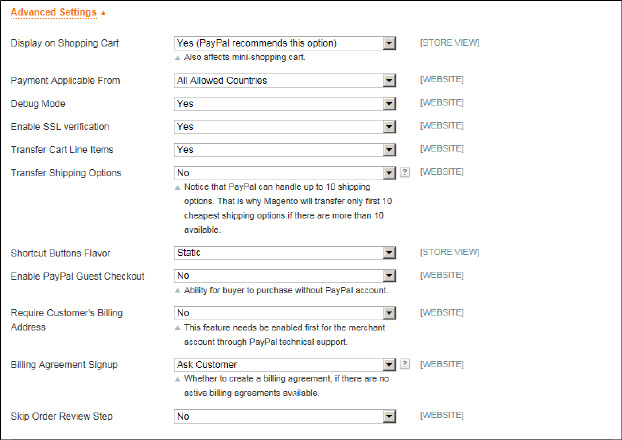Open the Transfer Shipping Options dropdown
Viewport: 622px width, 440px height.
[285, 173]
